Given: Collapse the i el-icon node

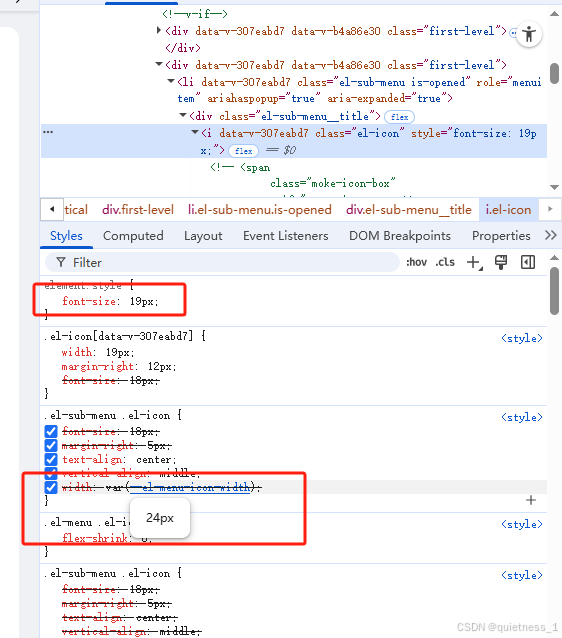Looking at the screenshot, I should pos(195,132).
